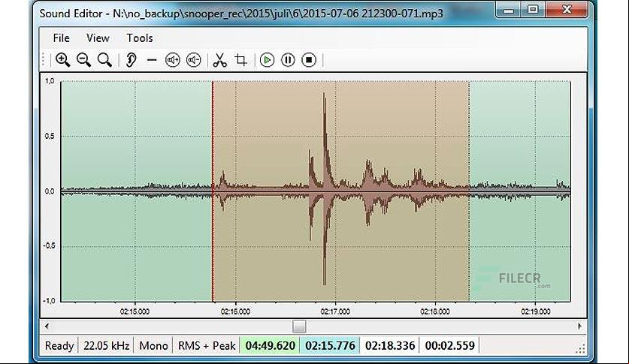The width and height of the screenshot is (629, 364).
Task: Click the first circular speaker volume icon
Action: [173, 60]
